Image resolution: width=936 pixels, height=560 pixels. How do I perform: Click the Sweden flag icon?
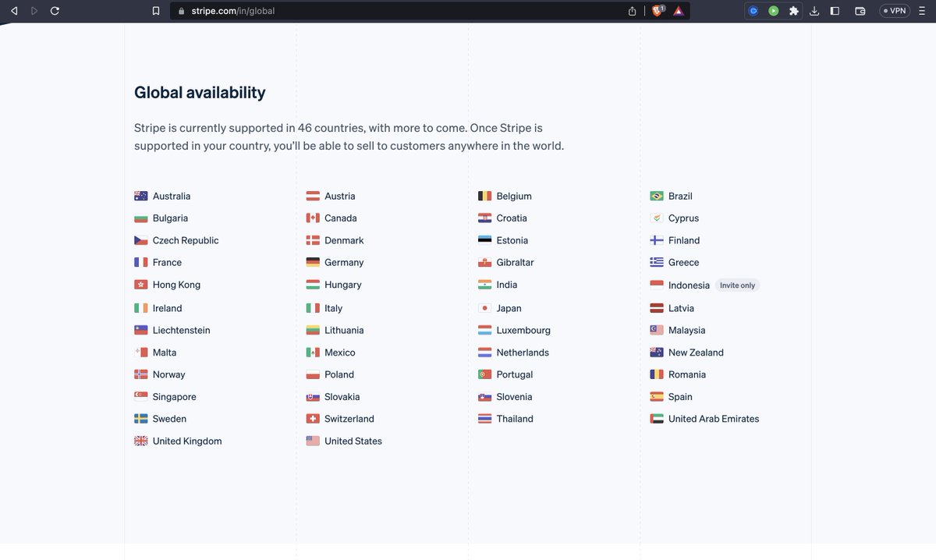[x=141, y=419]
